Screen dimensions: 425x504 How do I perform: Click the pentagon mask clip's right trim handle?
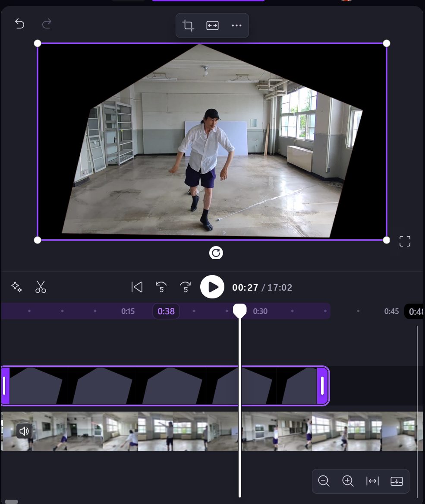[x=322, y=386]
